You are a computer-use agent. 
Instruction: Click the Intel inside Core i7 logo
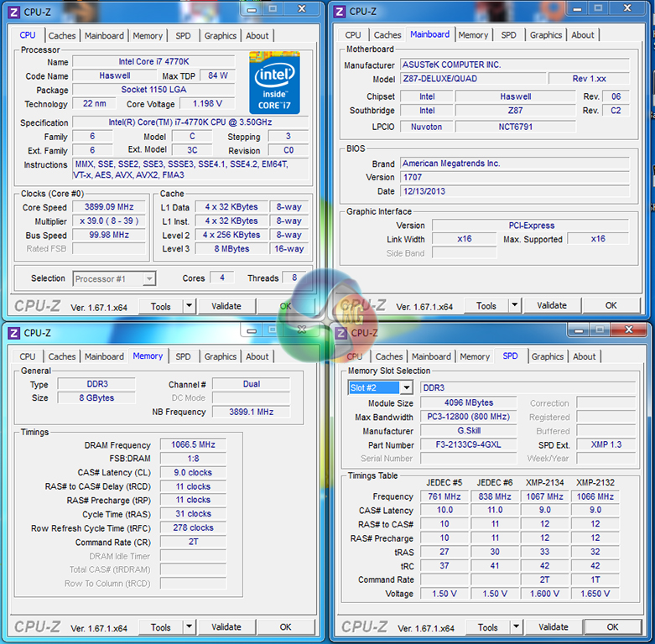(x=274, y=83)
